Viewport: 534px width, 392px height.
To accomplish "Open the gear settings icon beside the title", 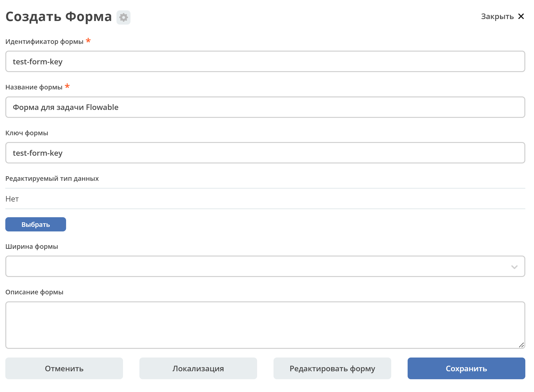I will click(x=123, y=17).
